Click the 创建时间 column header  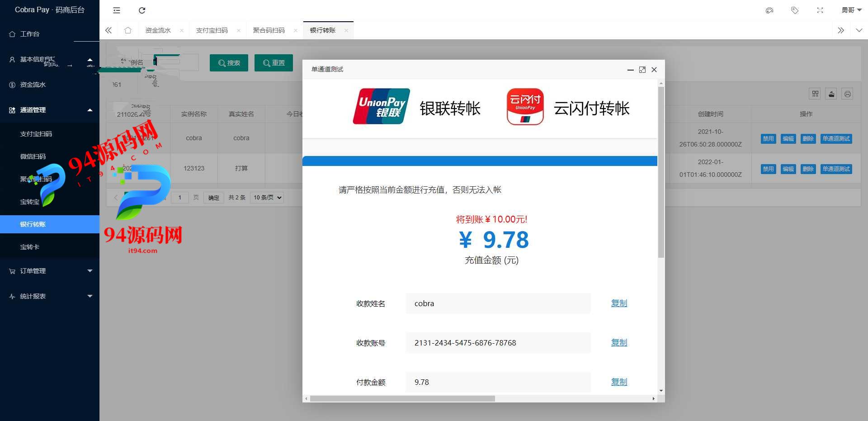(x=710, y=114)
